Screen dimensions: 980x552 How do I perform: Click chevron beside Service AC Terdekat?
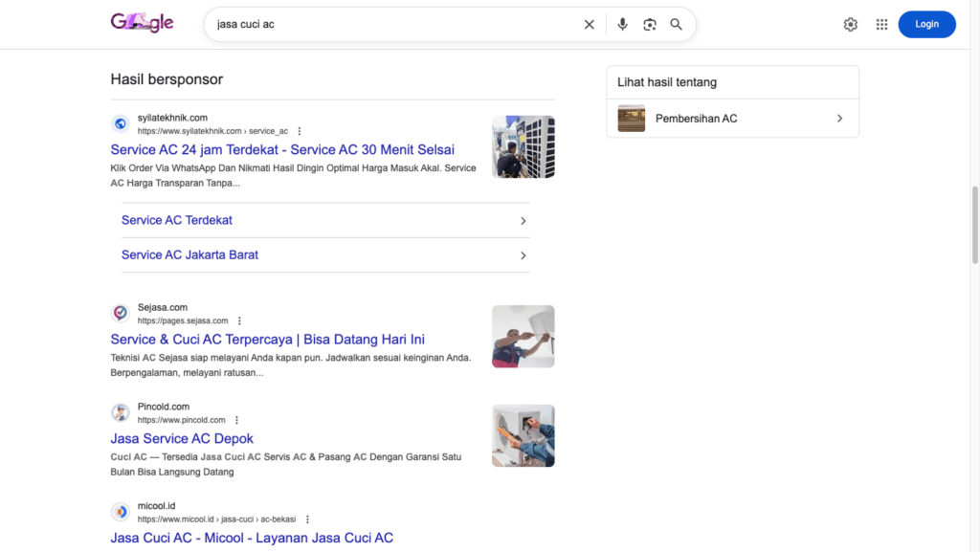coord(523,221)
